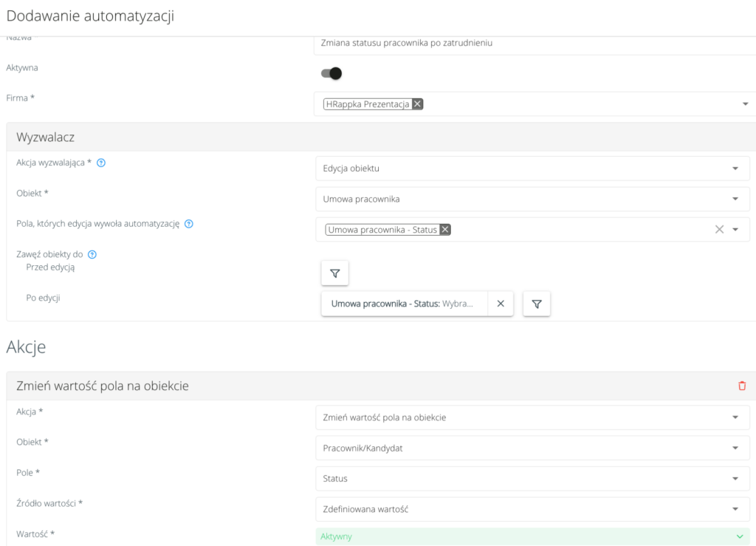
Task: Clear all selected fields in Pola dropdown
Action: [719, 230]
